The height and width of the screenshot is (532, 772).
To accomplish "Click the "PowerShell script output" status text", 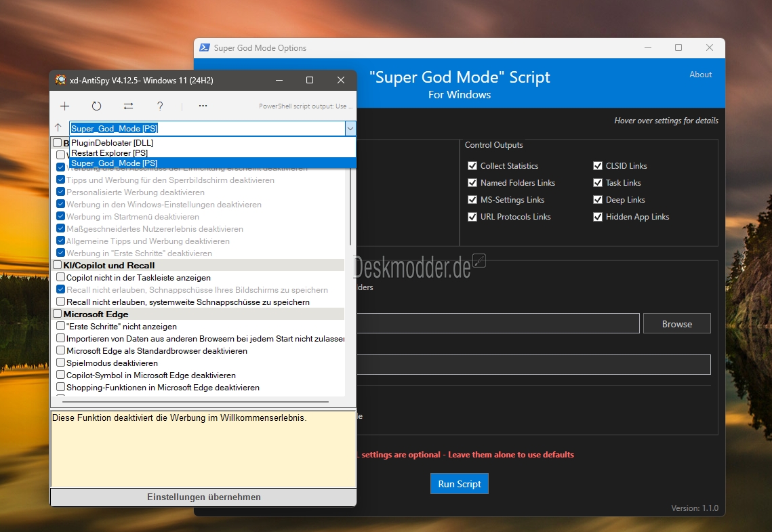I will point(306,106).
